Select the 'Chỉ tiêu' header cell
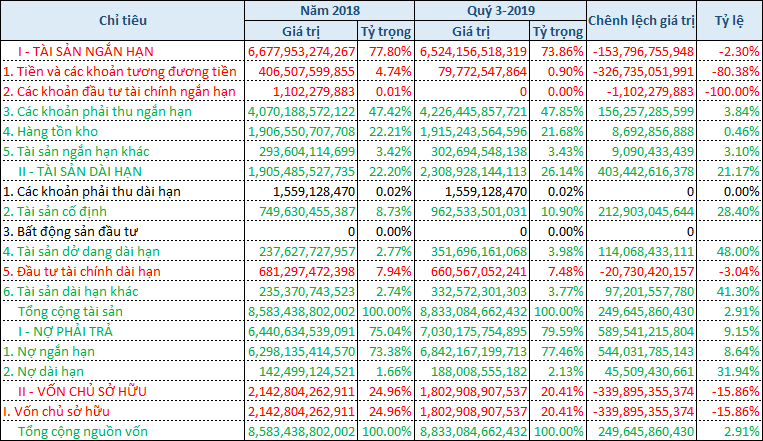The width and height of the screenshot is (763, 441). 123,20
